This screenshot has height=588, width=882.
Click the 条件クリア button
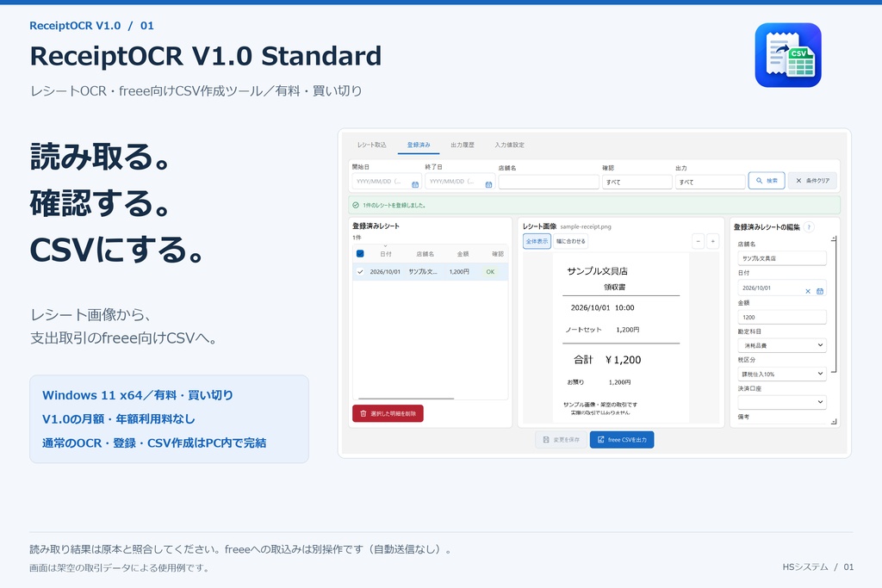click(812, 181)
